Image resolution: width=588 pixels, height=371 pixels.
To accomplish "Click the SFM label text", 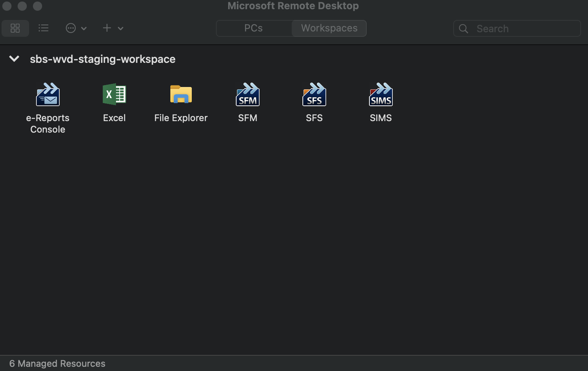I will click(248, 118).
